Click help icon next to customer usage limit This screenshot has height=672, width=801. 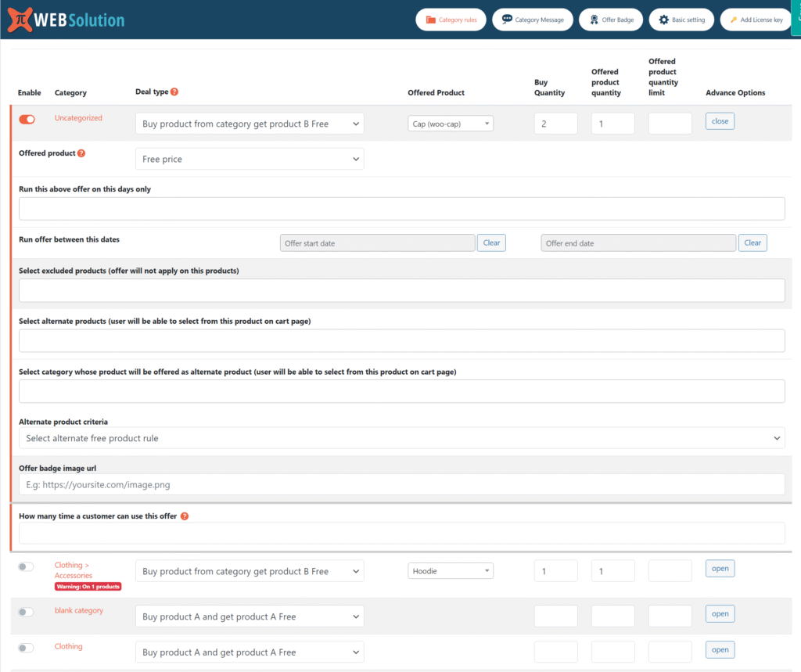(x=185, y=516)
